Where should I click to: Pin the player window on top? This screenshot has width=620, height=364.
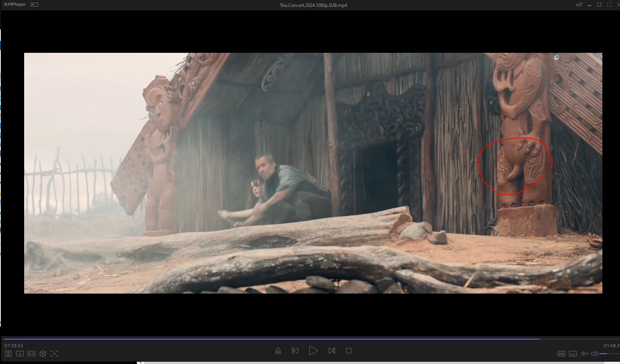pos(579,5)
